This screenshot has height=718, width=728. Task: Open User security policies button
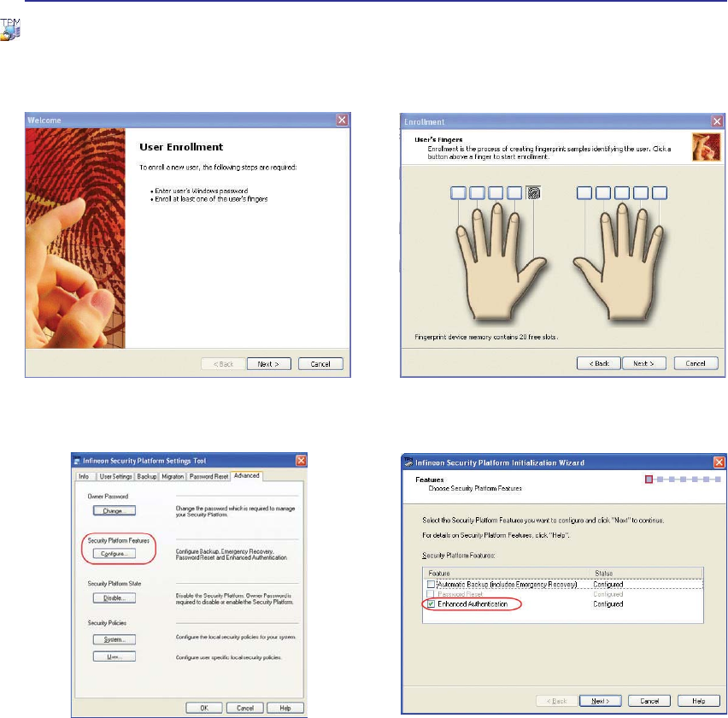114,656
